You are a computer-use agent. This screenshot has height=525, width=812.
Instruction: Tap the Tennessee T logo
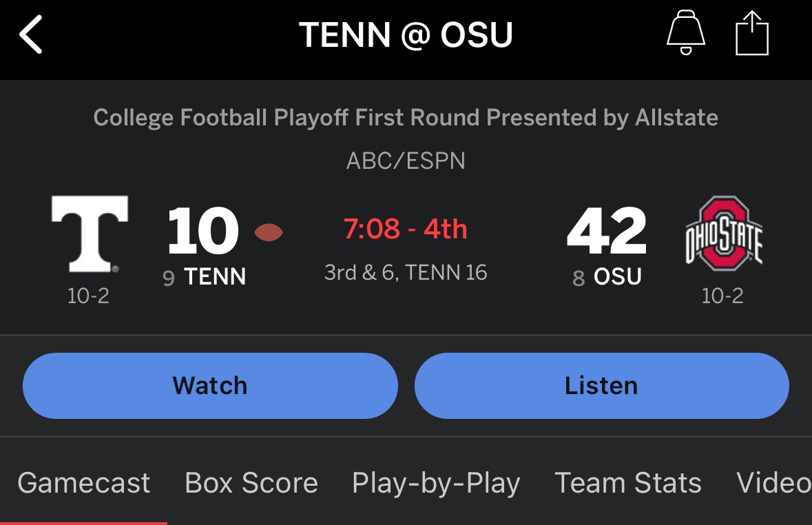pos(90,234)
